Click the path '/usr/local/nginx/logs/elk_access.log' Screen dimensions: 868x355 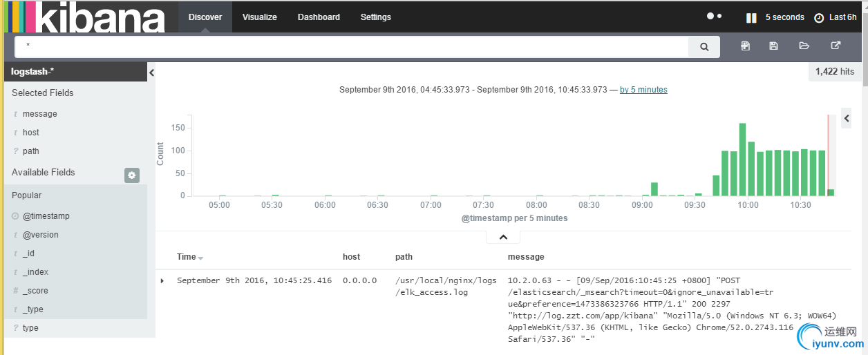pos(446,287)
